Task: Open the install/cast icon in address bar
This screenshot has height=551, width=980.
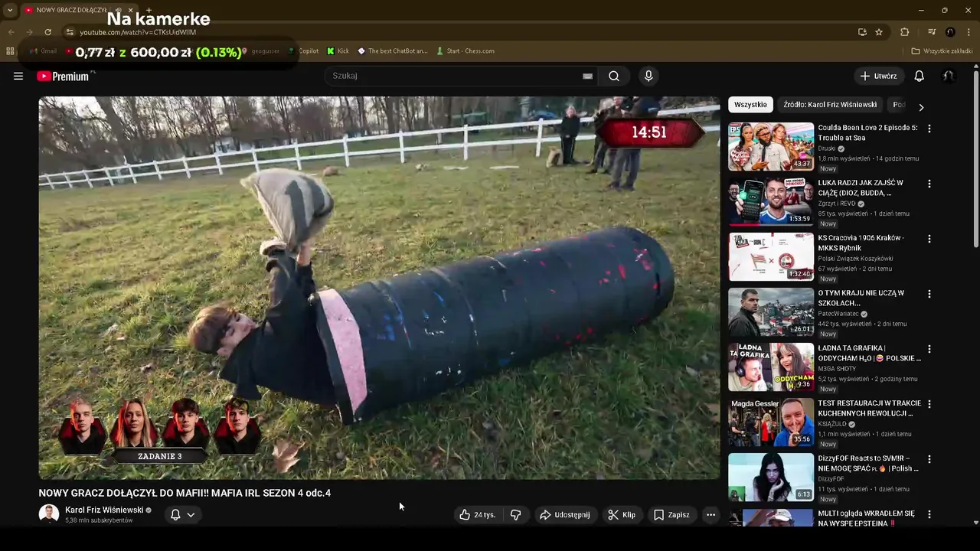Action: tap(862, 32)
